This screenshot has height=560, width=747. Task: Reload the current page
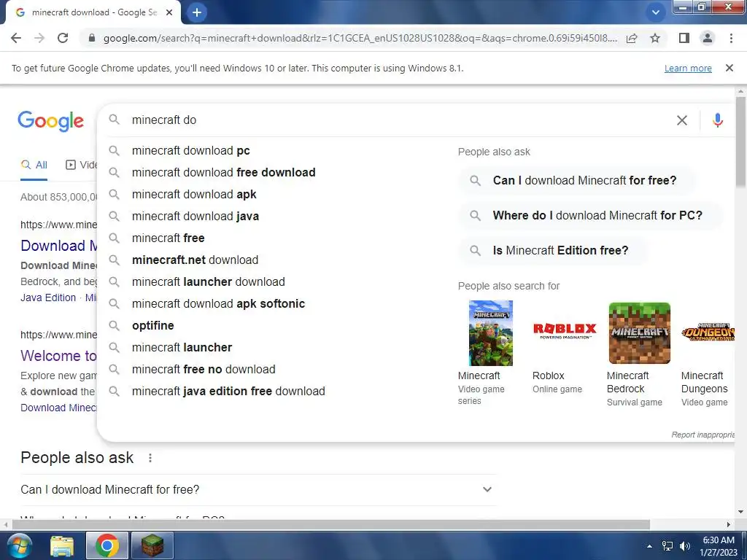point(63,38)
